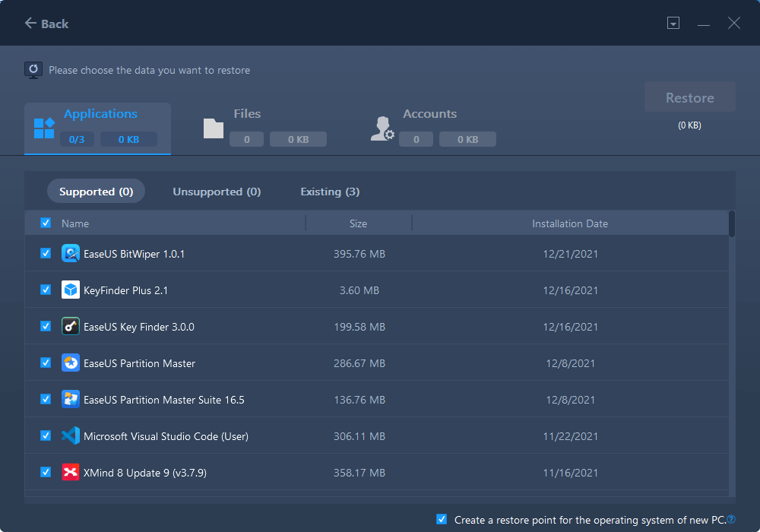This screenshot has height=532, width=760.
Task: Select the Accounts tab
Action: [x=433, y=128]
